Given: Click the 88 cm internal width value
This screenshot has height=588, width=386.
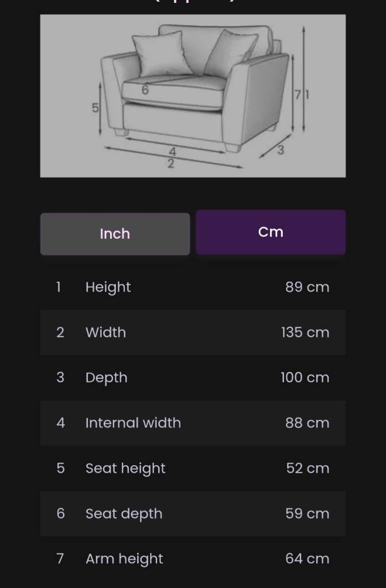Looking at the screenshot, I should click(x=307, y=423).
